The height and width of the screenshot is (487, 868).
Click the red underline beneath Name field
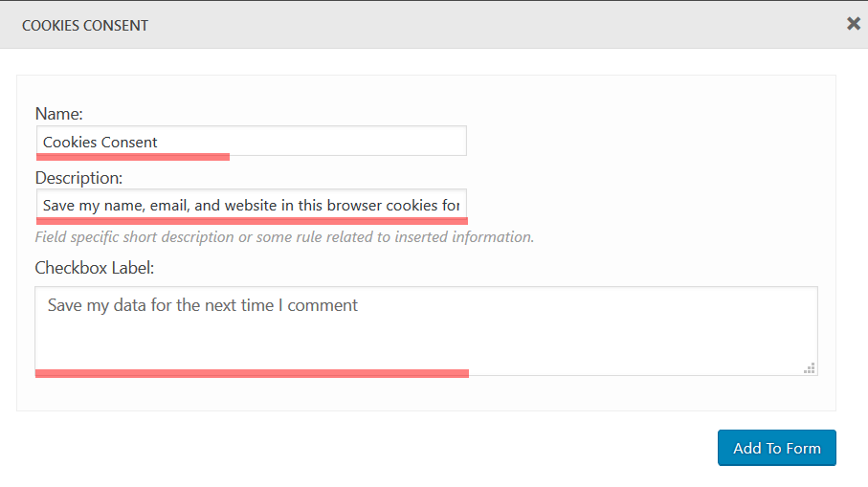[x=133, y=156]
